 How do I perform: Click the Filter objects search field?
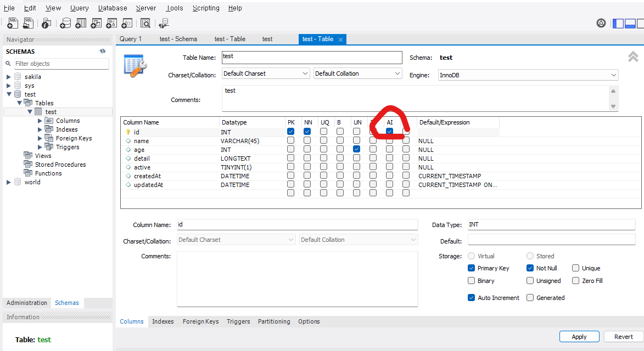[61, 64]
